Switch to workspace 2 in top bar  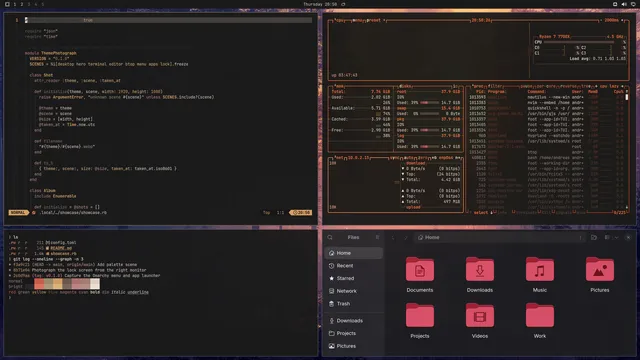coord(22,4)
